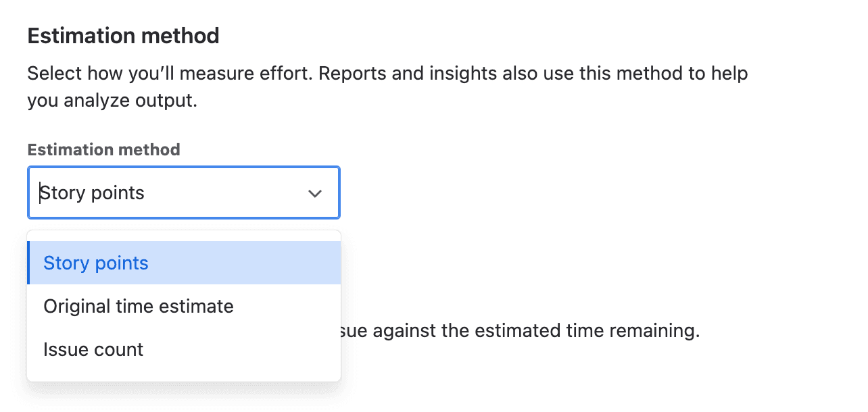Pick Issue count as estimation method

point(93,349)
